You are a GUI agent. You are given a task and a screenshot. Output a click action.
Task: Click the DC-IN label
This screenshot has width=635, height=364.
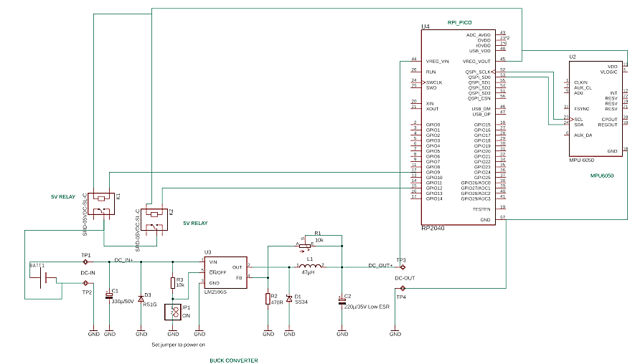[x=88, y=272]
